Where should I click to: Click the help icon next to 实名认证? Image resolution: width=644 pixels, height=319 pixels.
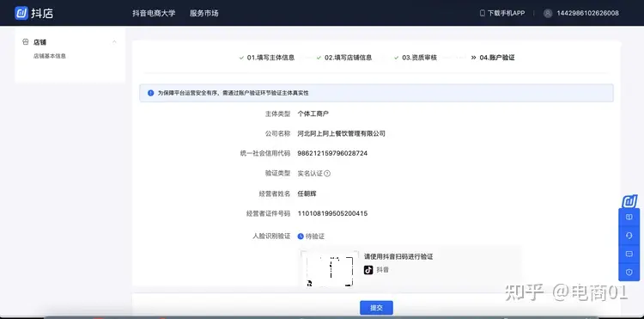[327, 174]
